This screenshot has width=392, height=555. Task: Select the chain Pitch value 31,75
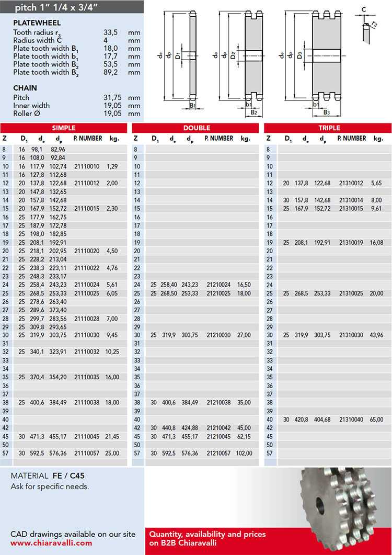[112, 98]
